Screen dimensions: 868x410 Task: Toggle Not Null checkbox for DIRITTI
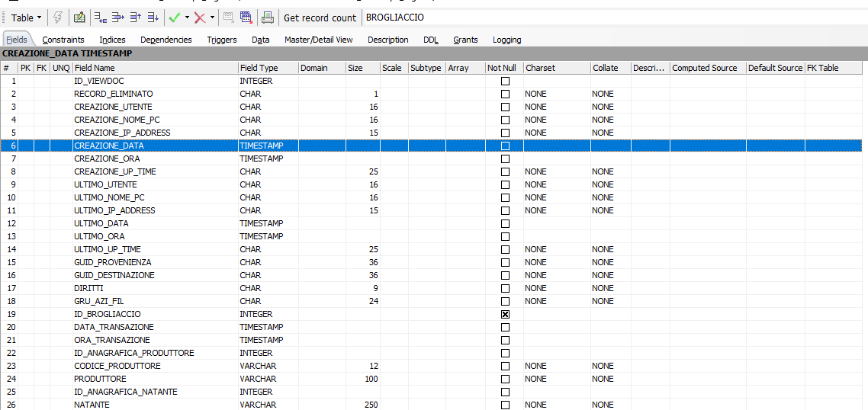[x=505, y=288]
